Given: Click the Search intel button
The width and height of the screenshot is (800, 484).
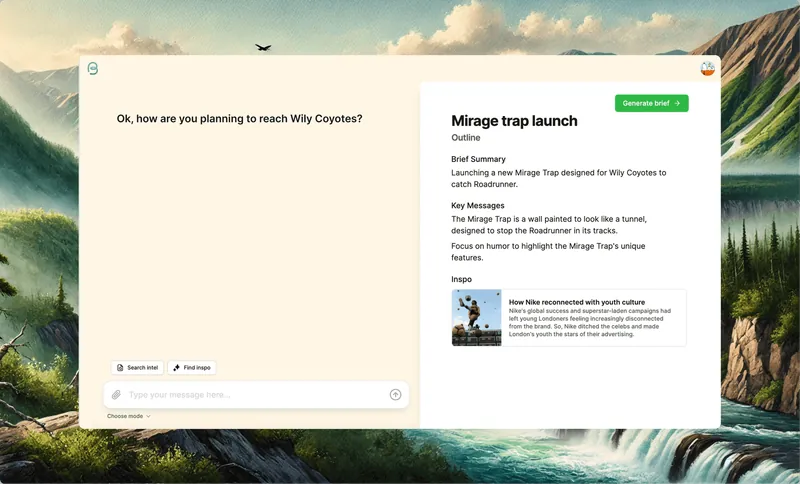Looking at the screenshot, I should (x=137, y=368).
